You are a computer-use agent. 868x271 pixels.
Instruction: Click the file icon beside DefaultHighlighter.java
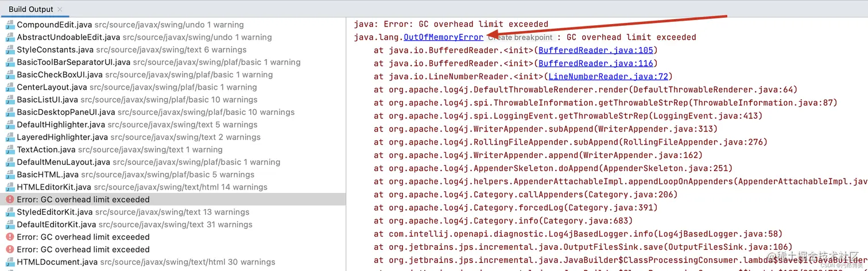[x=10, y=125]
